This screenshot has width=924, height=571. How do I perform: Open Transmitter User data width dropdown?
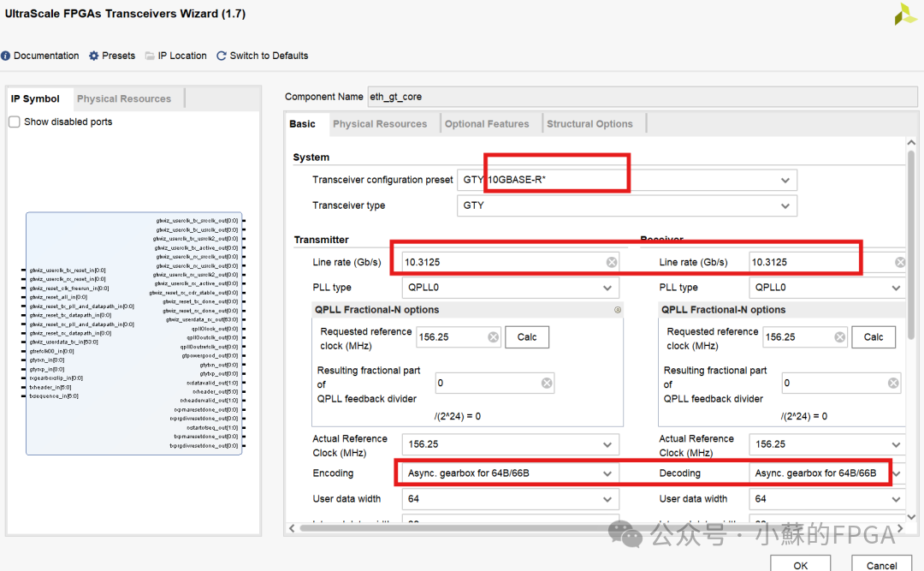tap(607, 499)
